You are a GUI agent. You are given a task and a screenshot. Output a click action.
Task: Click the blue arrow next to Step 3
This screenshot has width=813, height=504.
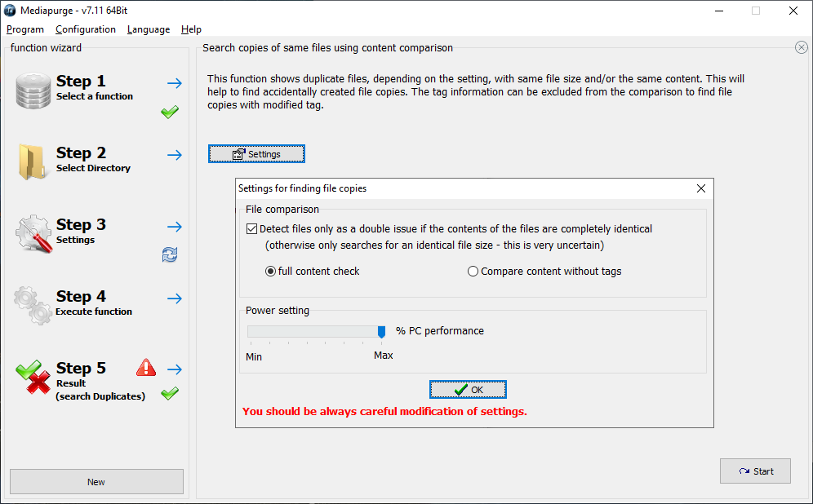pos(175,227)
